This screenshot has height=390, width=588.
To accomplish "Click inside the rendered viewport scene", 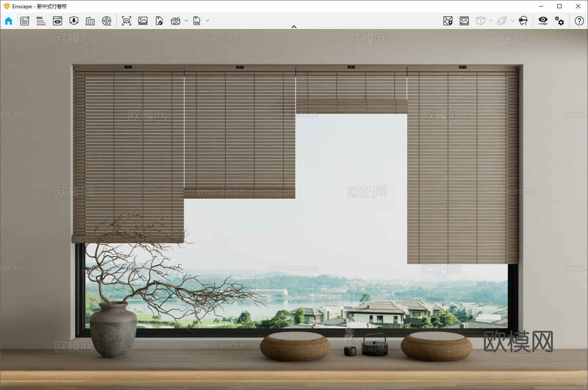I will 294,209.
